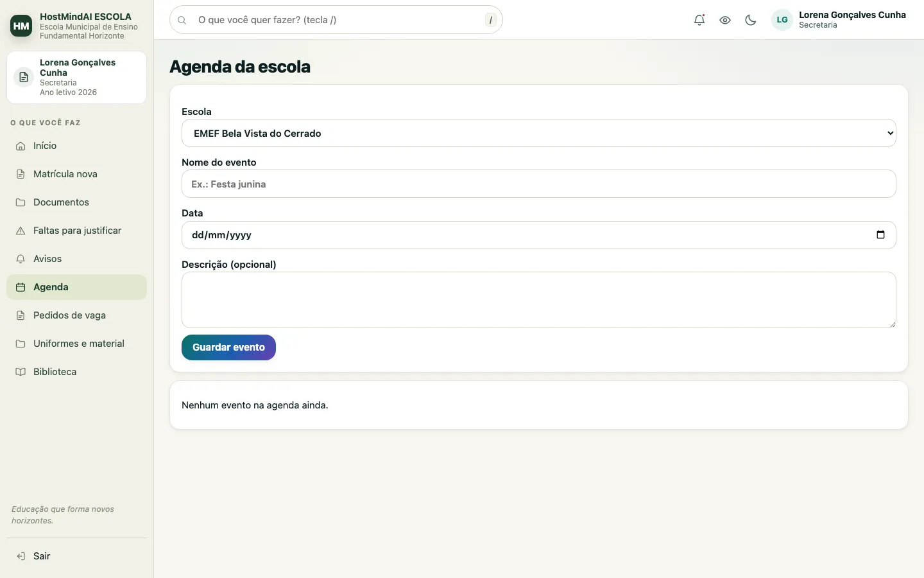Screen dimensions: 924x578
Task: Click the calendar icon beside Agenda
Action: tap(21, 287)
